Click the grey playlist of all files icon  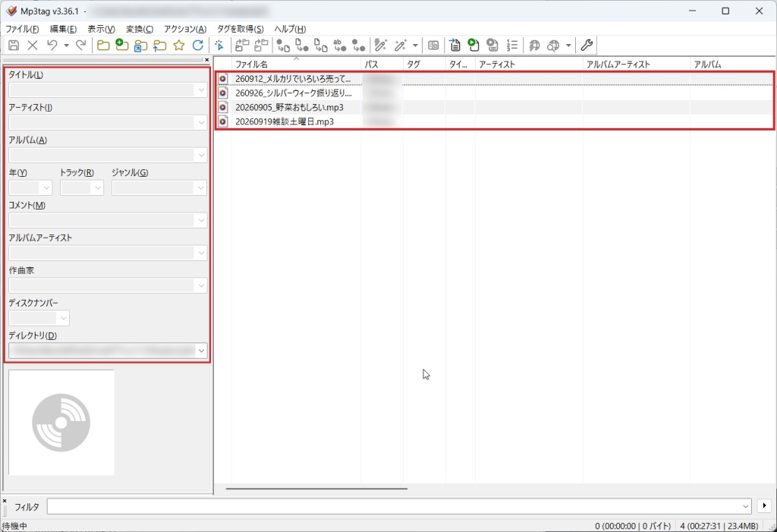click(x=492, y=46)
